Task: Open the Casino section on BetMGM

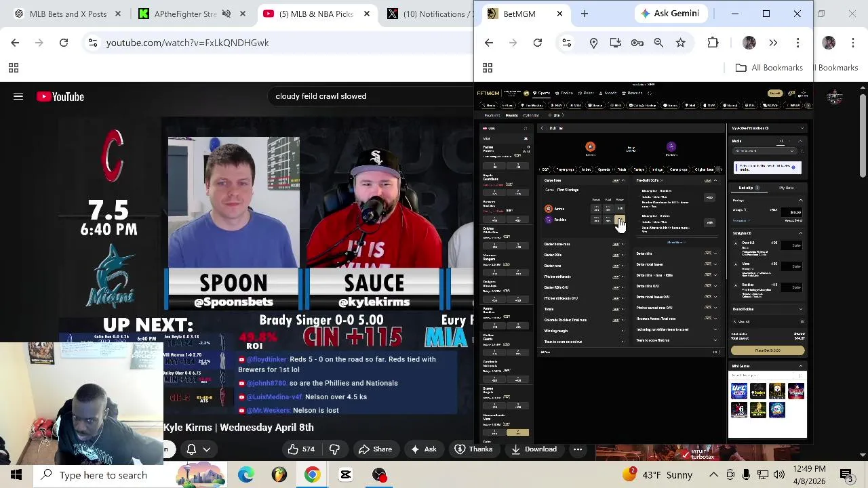Action: coord(565,93)
